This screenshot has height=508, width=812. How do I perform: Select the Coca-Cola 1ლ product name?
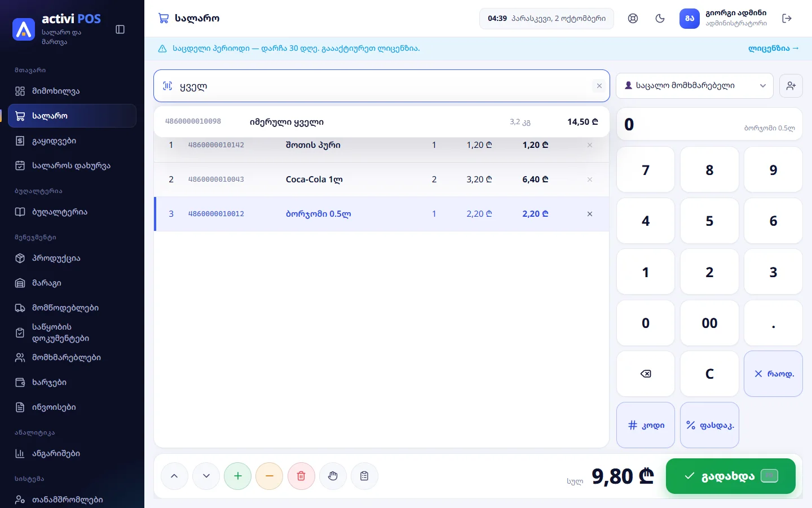coord(314,179)
